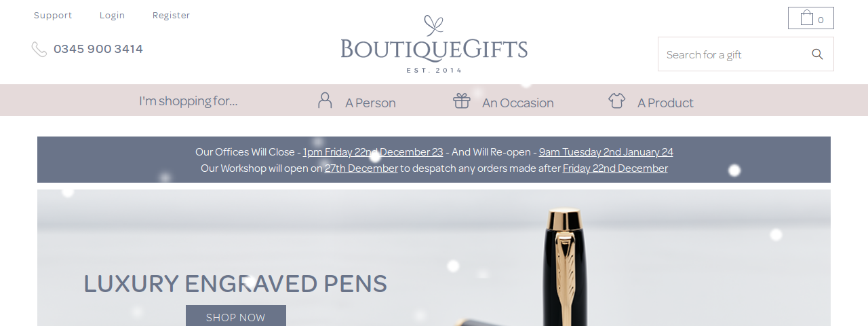Click the 27th December underlined text
The width and height of the screenshot is (868, 326).
(x=361, y=168)
